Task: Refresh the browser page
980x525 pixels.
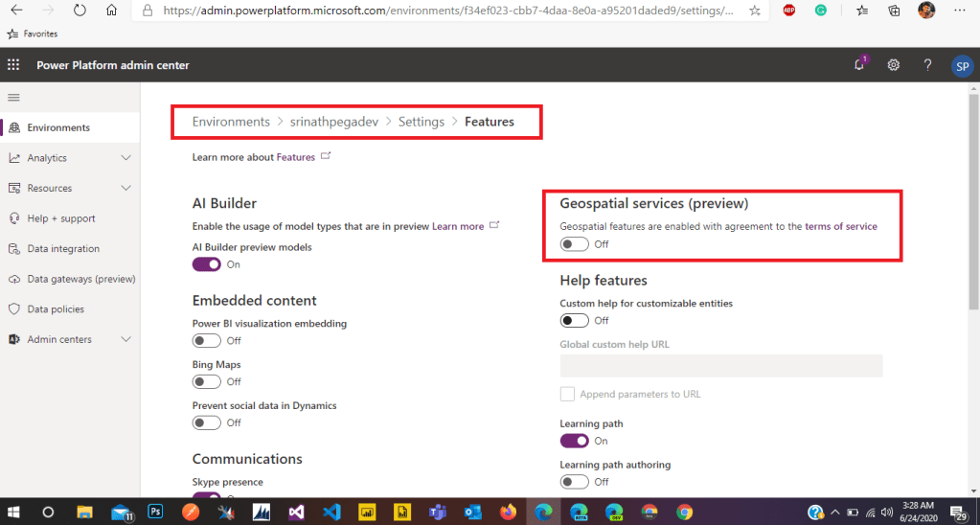Action: [x=80, y=11]
